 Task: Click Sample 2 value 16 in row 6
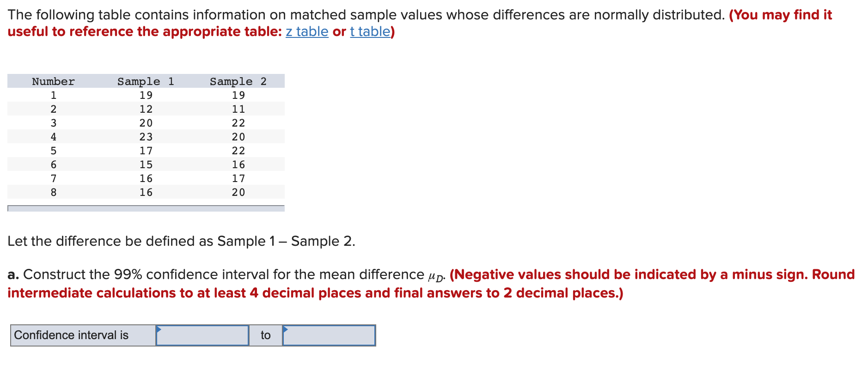click(x=238, y=164)
